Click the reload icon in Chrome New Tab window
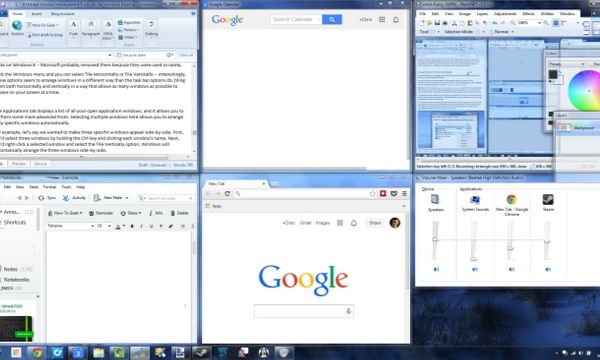 pyautogui.click(x=227, y=194)
